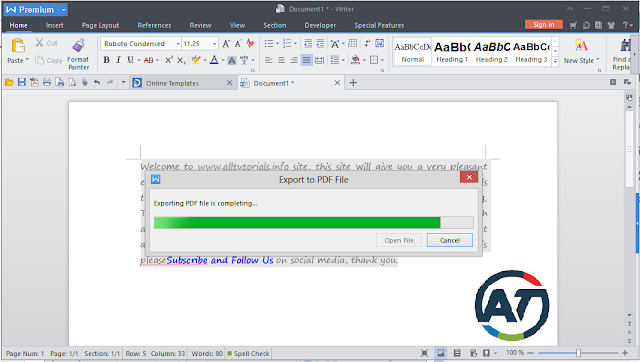Open the WPS Premium application menu dropdown

point(63,9)
